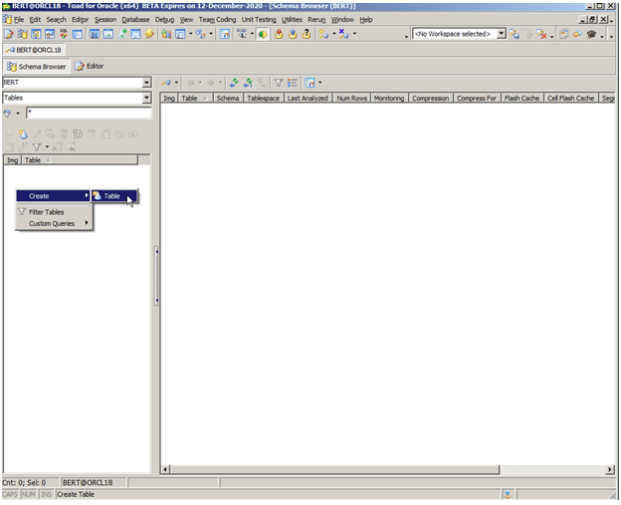This screenshot has width=621, height=505.
Task: Click the left scroll arrow of horizontal scrollbar
Action: (x=166, y=469)
